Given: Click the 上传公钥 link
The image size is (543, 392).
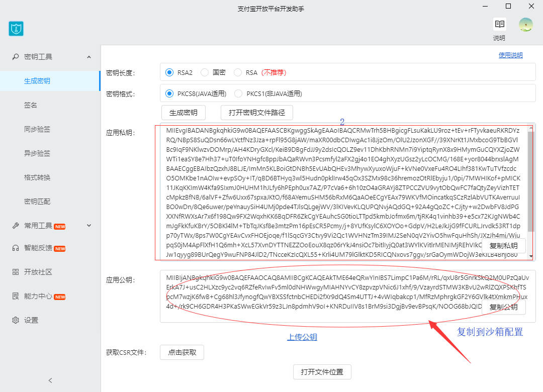Looking at the screenshot, I should pyautogui.click(x=302, y=337).
